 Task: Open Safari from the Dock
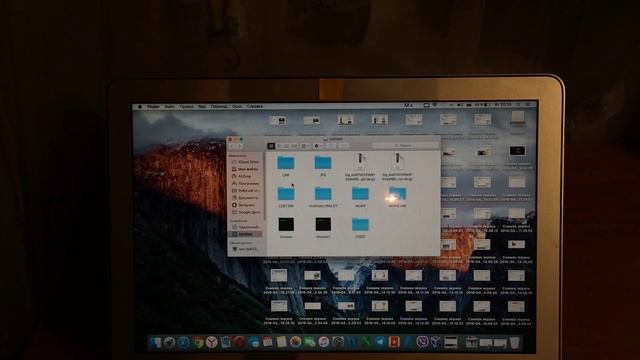pos(184,342)
